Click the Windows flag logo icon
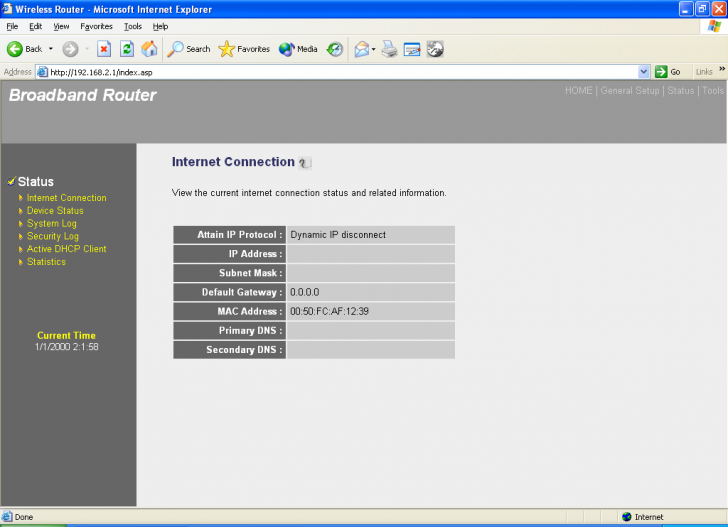 point(714,26)
